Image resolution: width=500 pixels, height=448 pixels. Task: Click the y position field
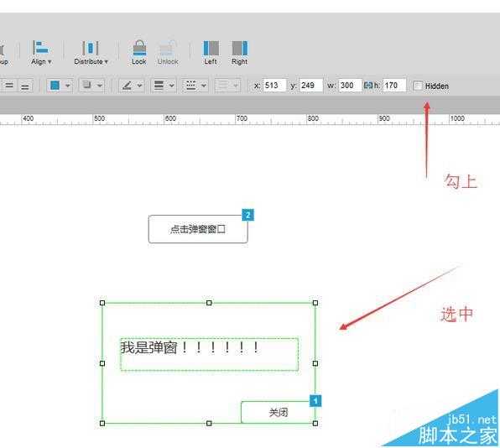coord(311,86)
